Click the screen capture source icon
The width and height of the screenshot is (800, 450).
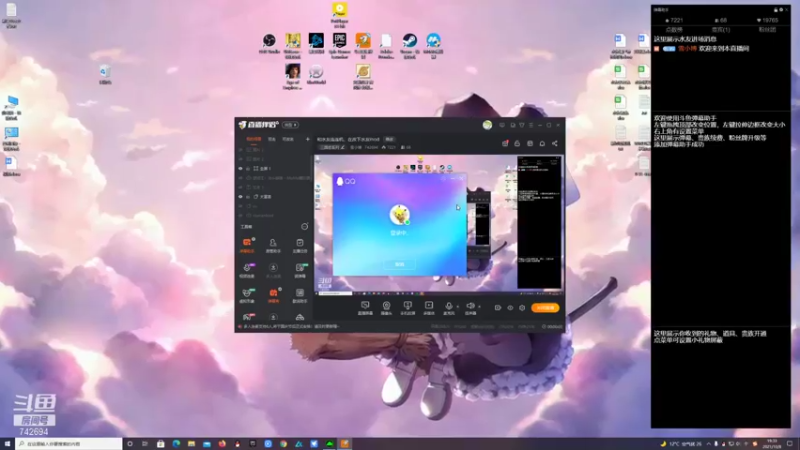tap(365, 307)
